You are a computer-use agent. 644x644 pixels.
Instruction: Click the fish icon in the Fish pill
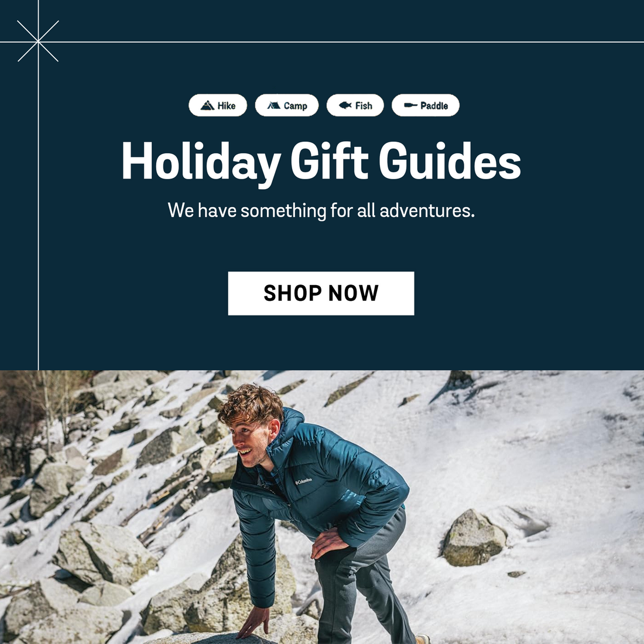point(345,105)
